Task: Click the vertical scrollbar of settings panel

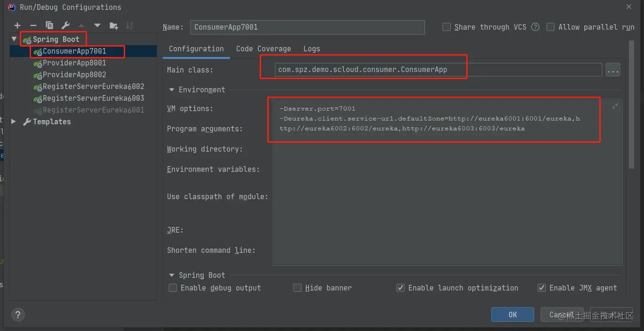Action: pos(631,105)
